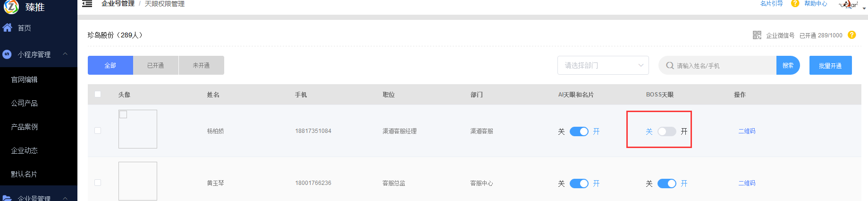The height and width of the screenshot is (201, 868).
Task: Turn off AI天眼和名片 switch for 杨柏娇
Action: click(579, 131)
